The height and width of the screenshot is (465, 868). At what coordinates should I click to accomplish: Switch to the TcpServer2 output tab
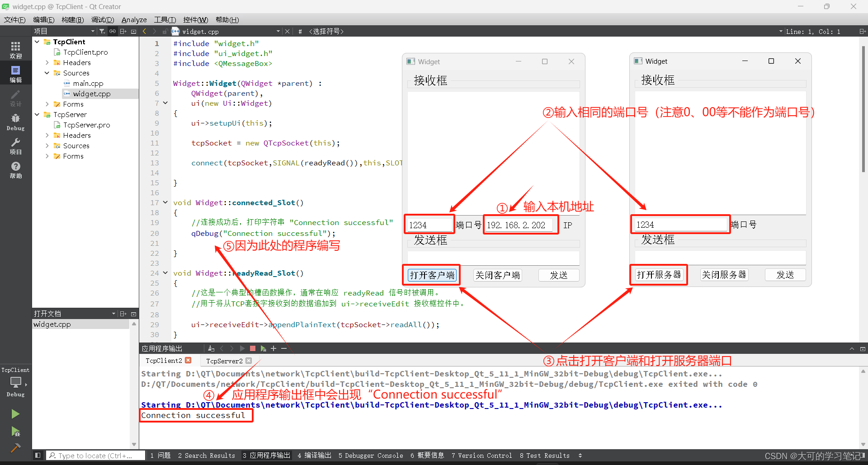[225, 360]
